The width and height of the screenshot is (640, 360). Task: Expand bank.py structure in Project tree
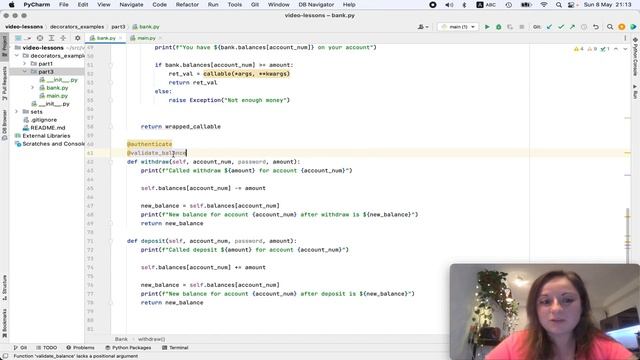pyautogui.click(x=33, y=88)
